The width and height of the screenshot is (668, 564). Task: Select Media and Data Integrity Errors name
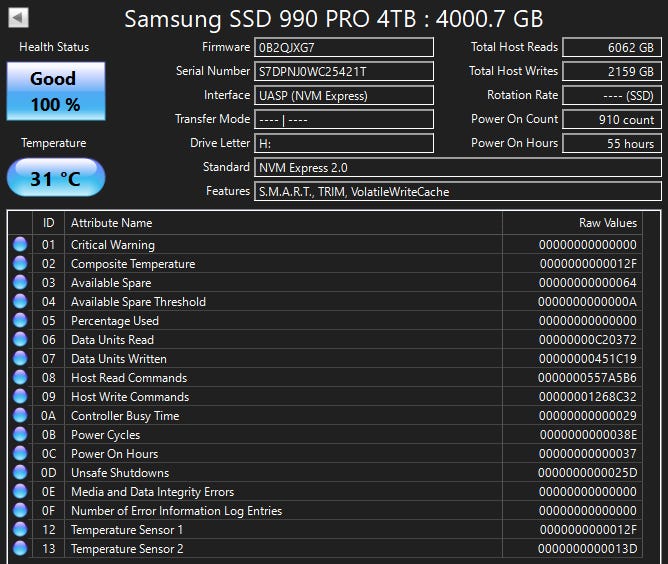coord(153,492)
